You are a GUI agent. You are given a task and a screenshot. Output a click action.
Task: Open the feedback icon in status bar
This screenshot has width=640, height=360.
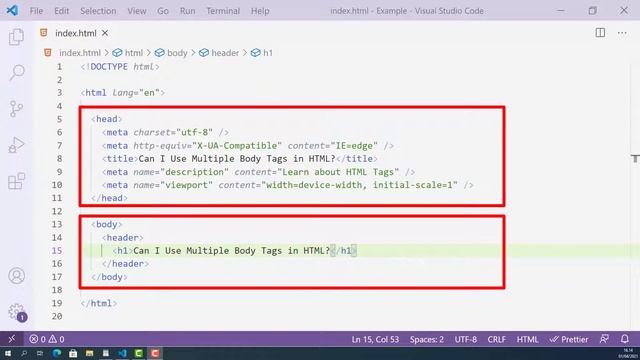point(604,339)
